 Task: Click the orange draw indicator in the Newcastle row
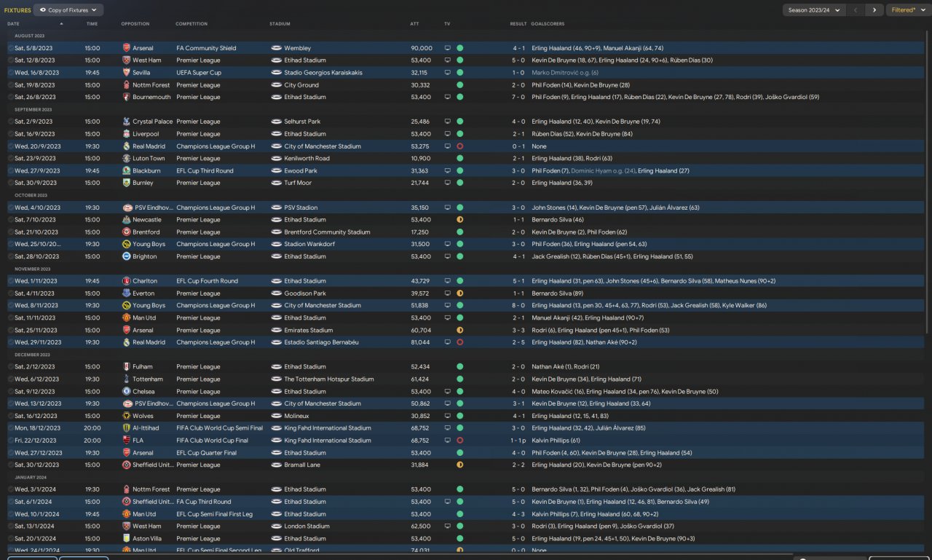pos(460,219)
